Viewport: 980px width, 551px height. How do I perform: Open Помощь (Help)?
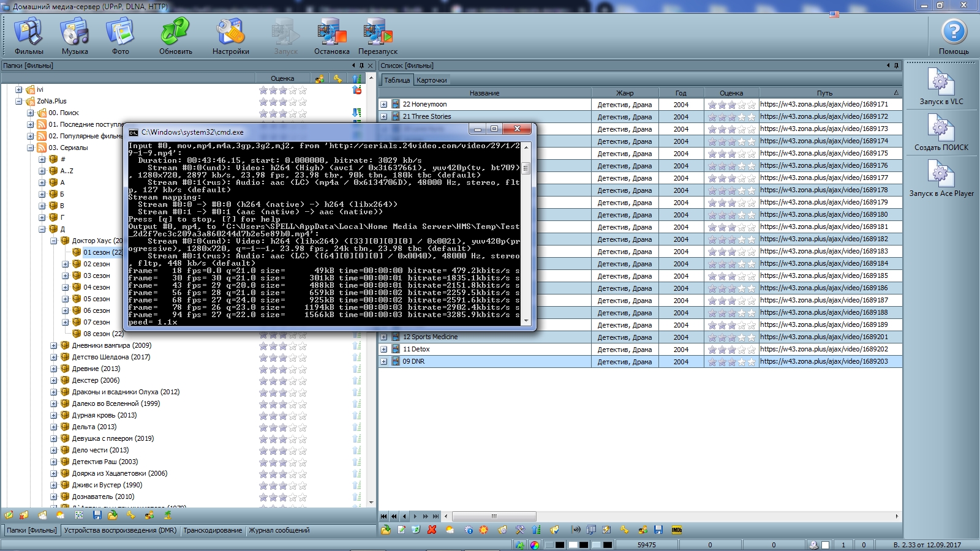pos(954,36)
